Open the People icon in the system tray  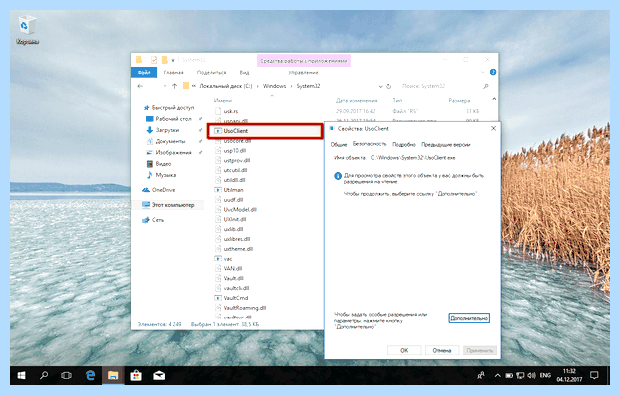tap(481, 375)
